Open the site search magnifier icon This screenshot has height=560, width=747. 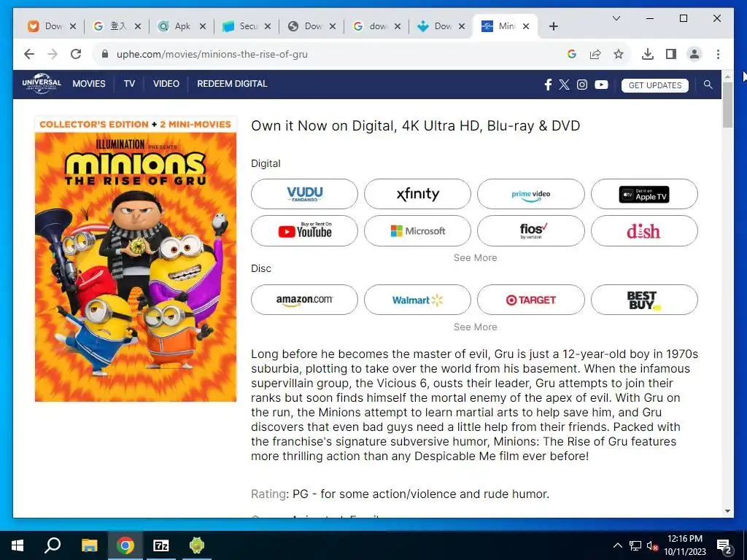click(708, 85)
